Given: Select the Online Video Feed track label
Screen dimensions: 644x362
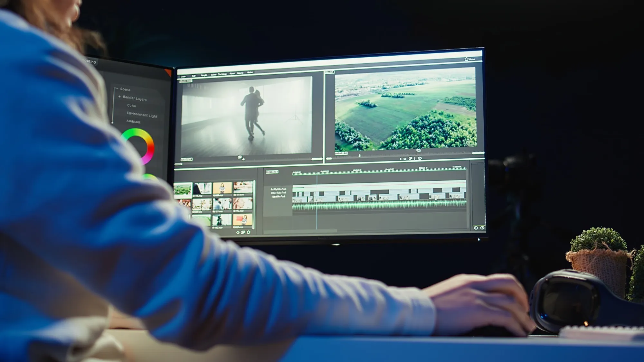Looking at the screenshot, I should [278, 193].
